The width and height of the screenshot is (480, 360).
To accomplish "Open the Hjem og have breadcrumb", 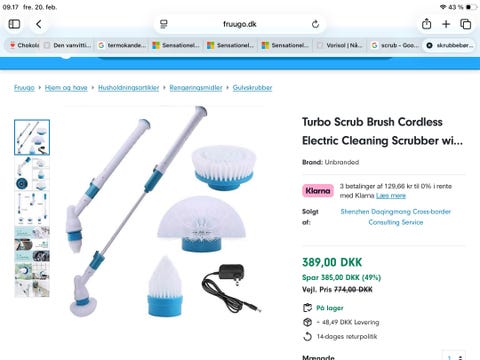I will click(x=66, y=88).
